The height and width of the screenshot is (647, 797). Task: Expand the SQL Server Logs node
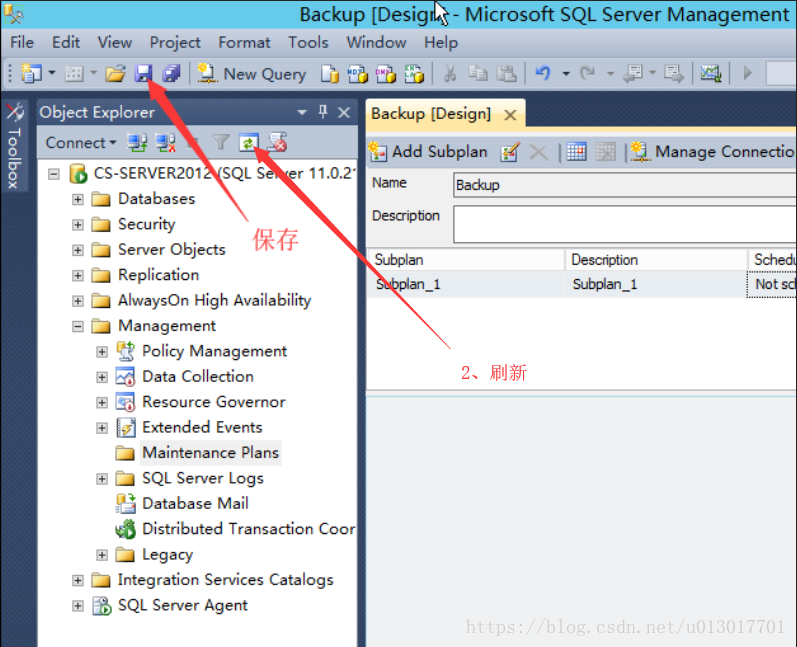pos(102,479)
